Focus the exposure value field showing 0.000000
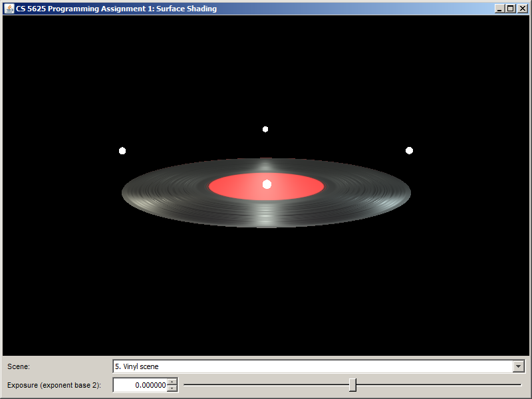 141,385
